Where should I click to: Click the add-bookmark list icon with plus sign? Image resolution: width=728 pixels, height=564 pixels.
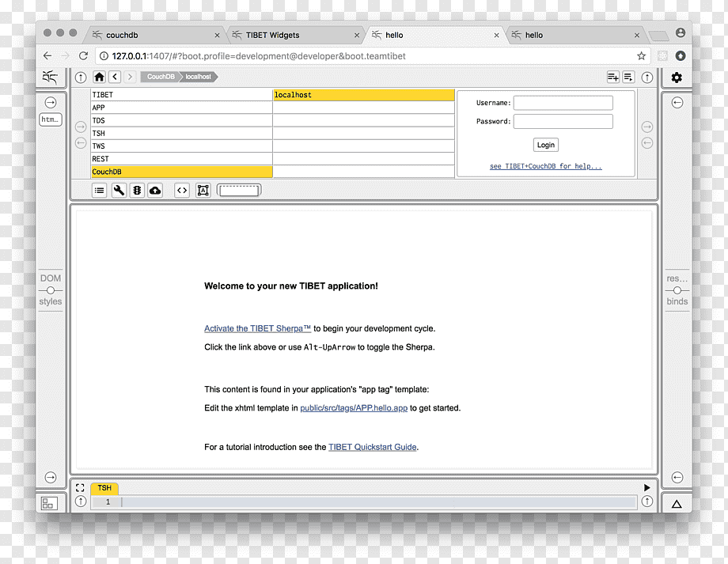pos(612,77)
